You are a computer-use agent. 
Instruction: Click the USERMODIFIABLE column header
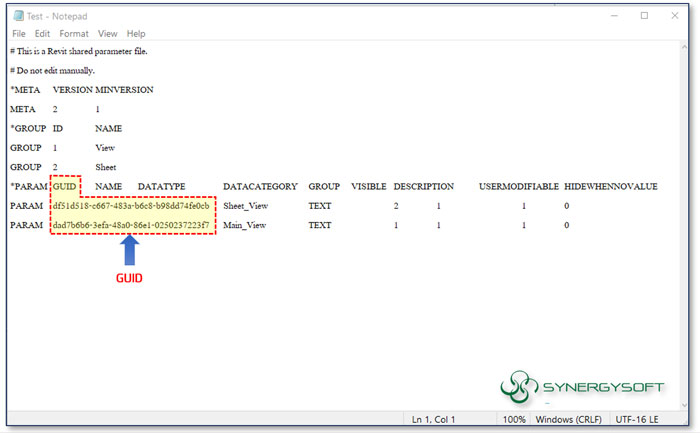(519, 186)
